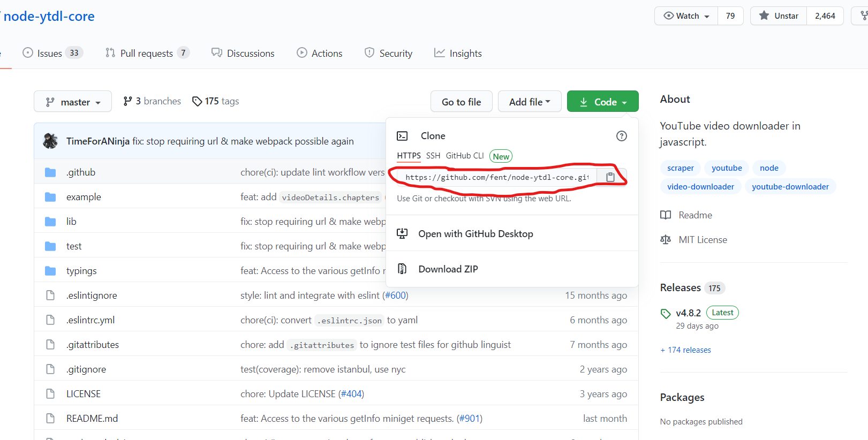Click the lib folder icon
Image resolution: width=868 pixels, height=440 pixels.
tap(50, 222)
